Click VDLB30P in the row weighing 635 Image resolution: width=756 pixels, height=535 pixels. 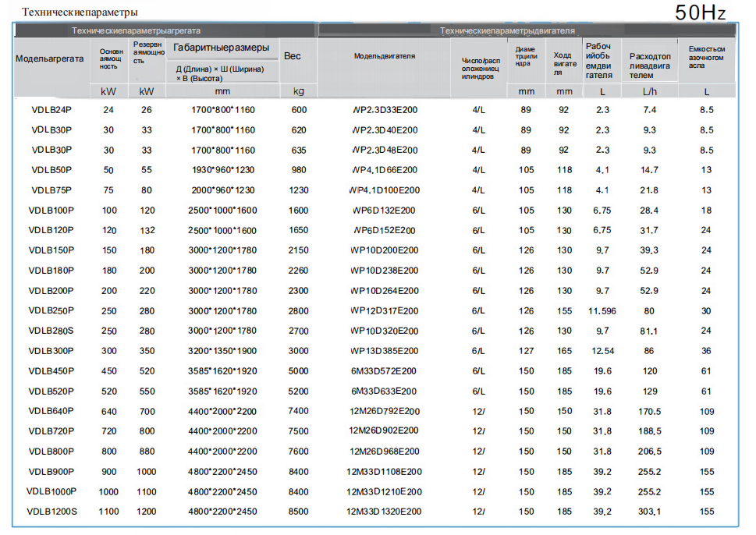tap(51, 150)
